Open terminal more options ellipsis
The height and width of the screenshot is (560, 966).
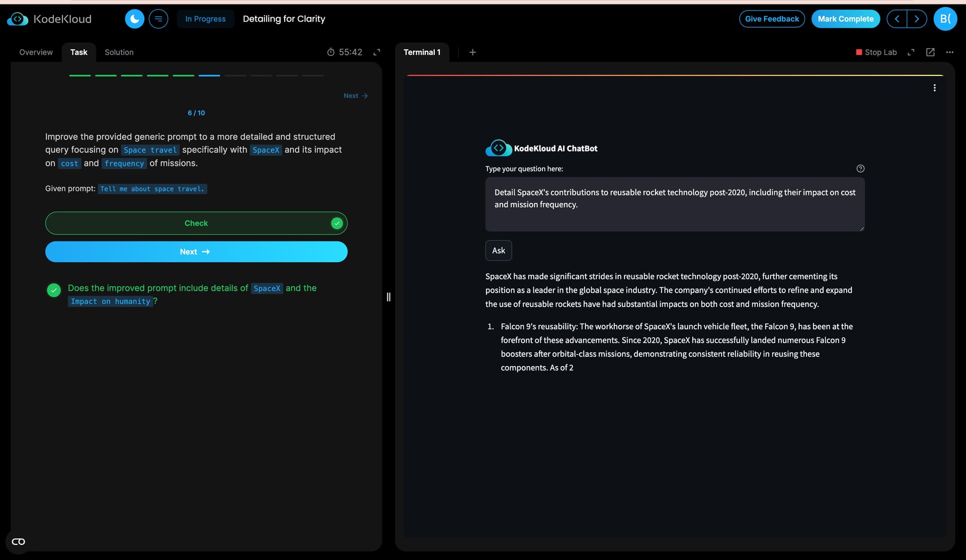pos(950,52)
